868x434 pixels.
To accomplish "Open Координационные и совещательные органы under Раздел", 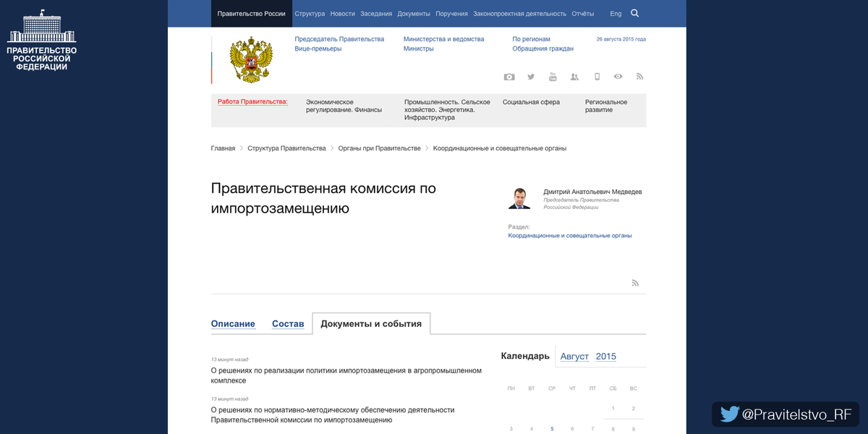I will 570,236.
